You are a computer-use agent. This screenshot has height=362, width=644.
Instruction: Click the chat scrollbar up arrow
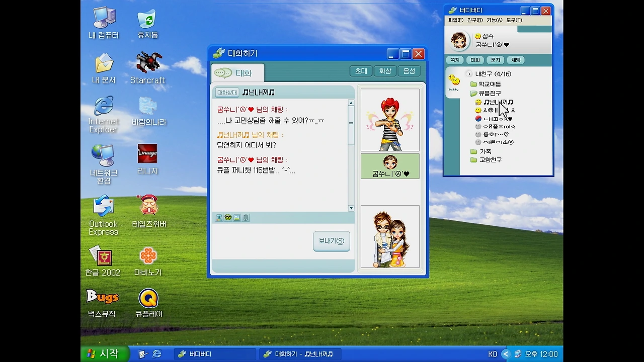point(351,103)
